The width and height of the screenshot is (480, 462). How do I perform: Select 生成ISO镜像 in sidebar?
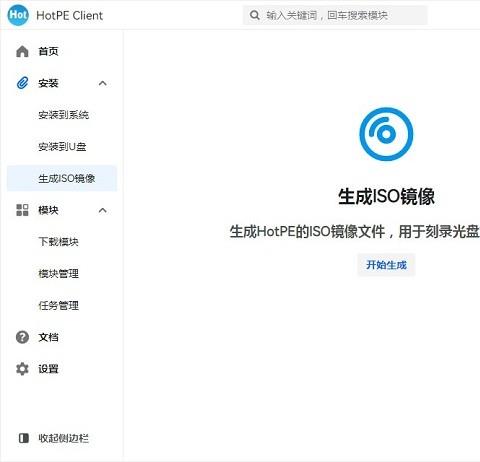click(x=62, y=178)
